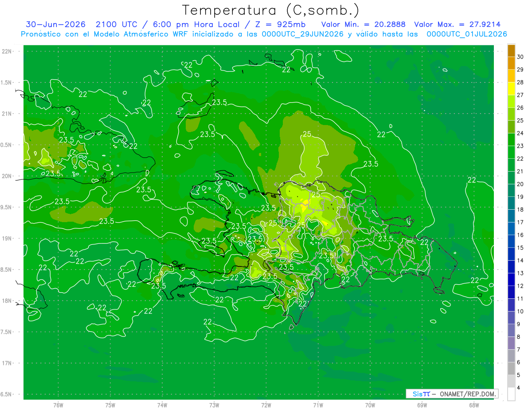
Task: Click the colorbar label '25'
Action: [x=520, y=121]
